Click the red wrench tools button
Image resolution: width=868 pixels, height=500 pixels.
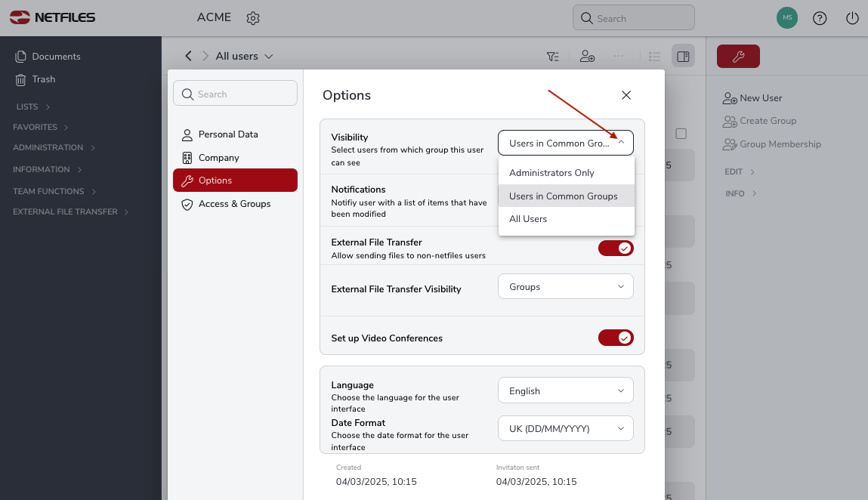point(738,57)
